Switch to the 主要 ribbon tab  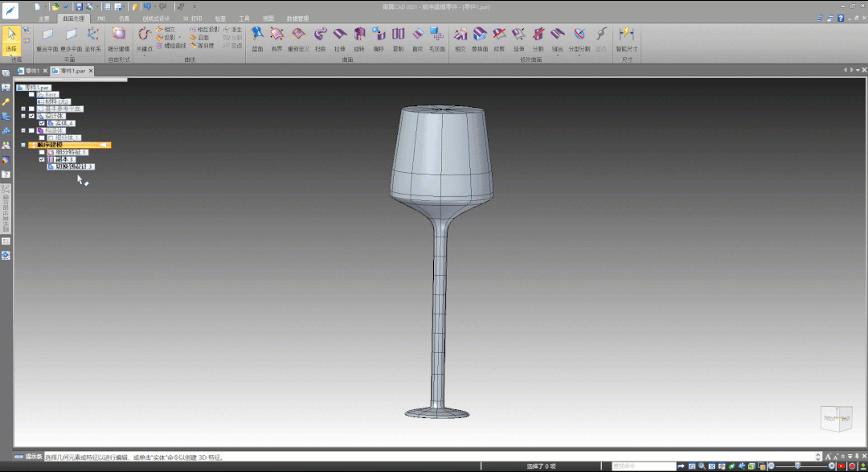click(43, 18)
